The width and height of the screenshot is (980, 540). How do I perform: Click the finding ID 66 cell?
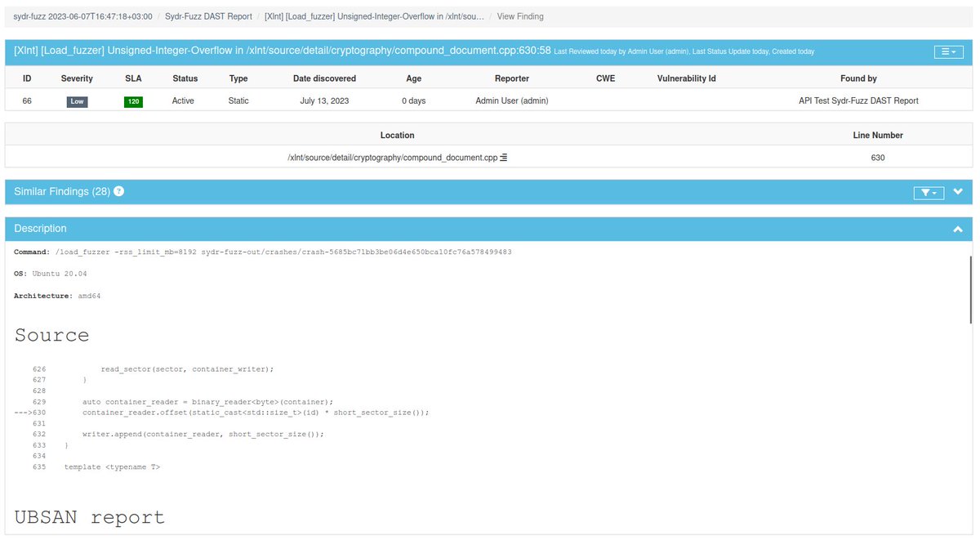tap(27, 100)
